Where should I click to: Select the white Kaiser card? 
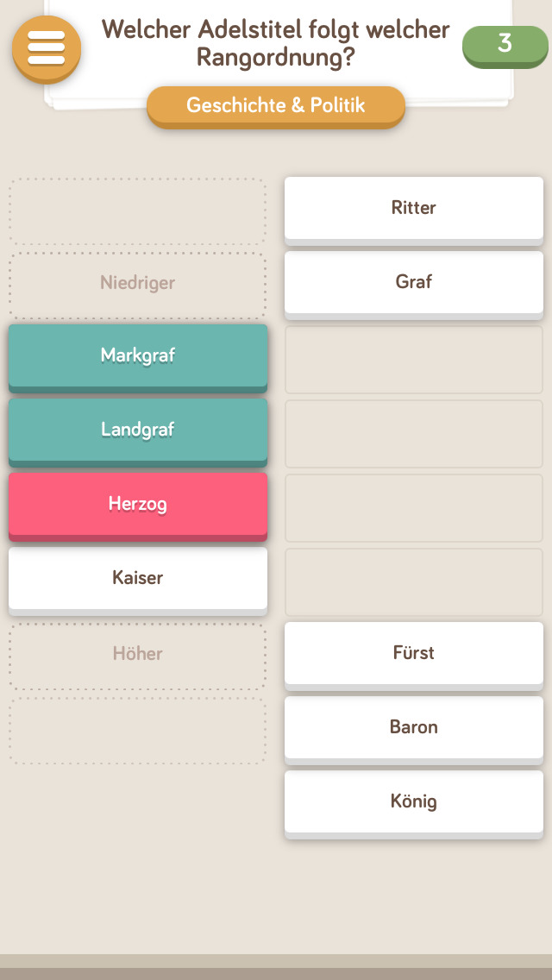138,578
